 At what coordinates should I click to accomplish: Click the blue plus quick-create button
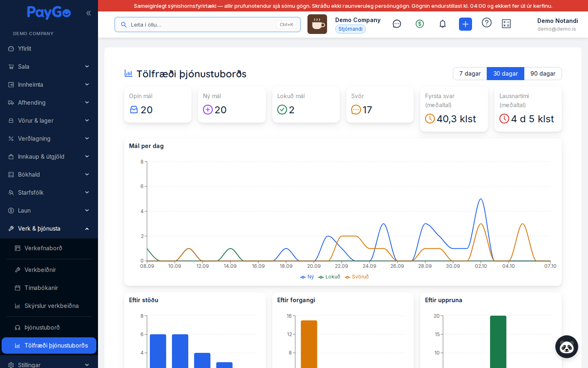point(465,24)
